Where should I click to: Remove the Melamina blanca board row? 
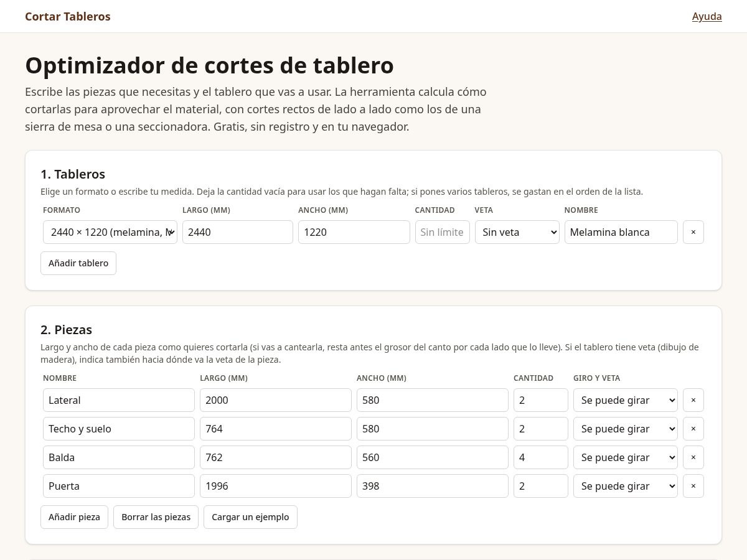(x=693, y=232)
